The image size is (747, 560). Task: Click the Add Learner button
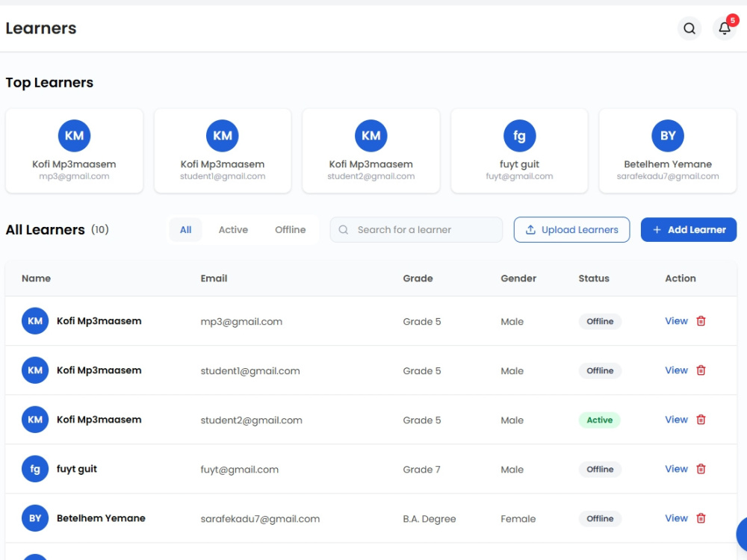click(689, 229)
